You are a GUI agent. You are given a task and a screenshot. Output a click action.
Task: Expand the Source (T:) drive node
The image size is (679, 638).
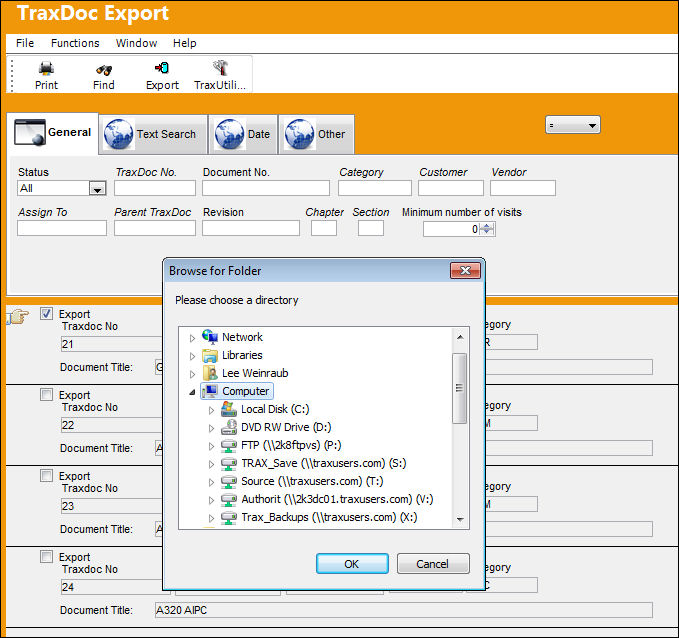(x=211, y=482)
